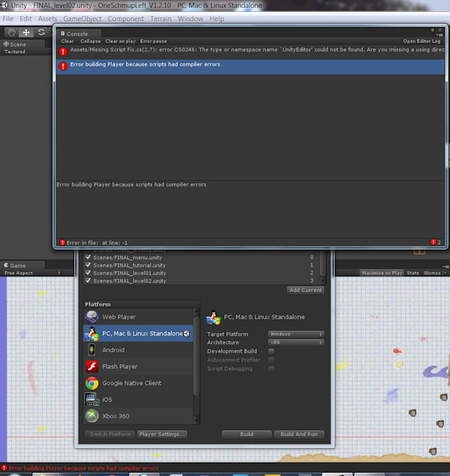Viewport: 450px width, 476px height.
Task: Open the Window menu
Action: (x=190, y=19)
